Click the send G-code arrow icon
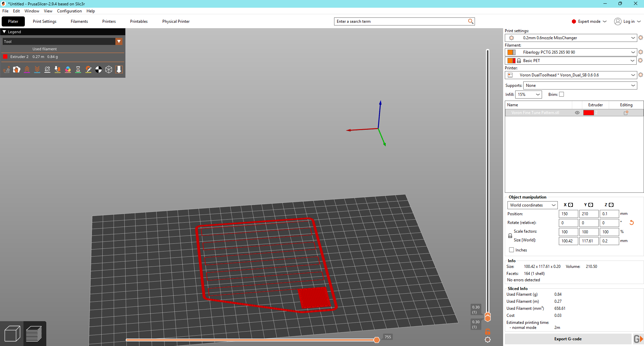Image resolution: width=644 pixels, height=346 pixels. tap(638, 339)
